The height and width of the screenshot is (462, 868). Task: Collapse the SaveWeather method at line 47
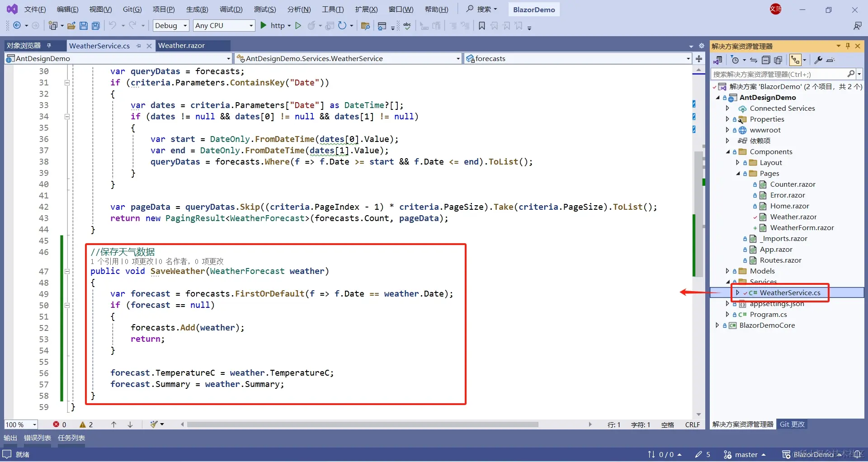(67, 271)
